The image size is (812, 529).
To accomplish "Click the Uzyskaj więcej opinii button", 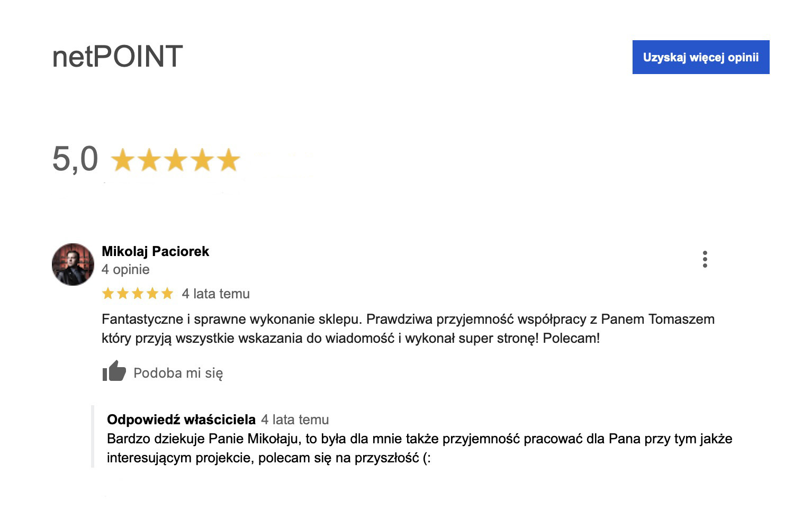I will [x=700, y=57].
